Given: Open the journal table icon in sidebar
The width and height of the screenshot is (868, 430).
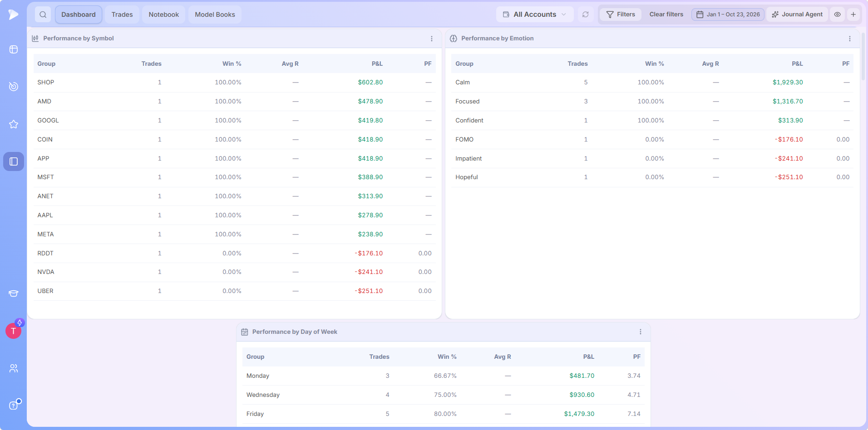Looking at the screenshot, I should (14, 49).
